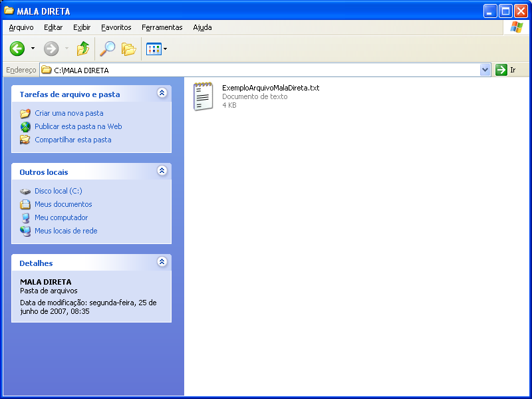Open Meus locais de rede link
The image size is (532, 399).
[66, 230]
